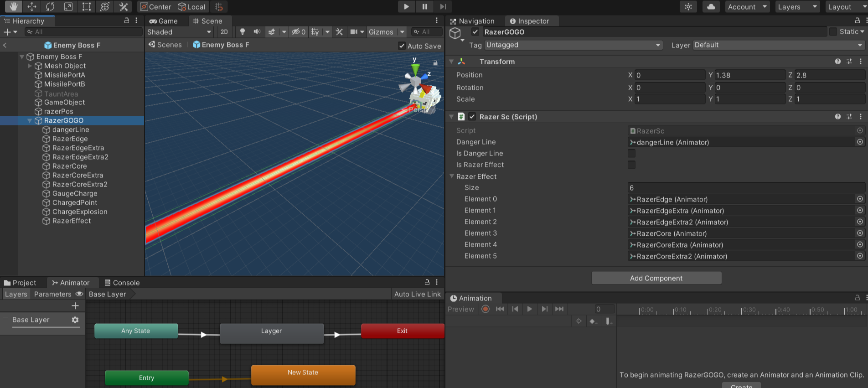Viewport: 868px width, 388px height.
Task: Open the Console tab
Action: tap(122, 283)
